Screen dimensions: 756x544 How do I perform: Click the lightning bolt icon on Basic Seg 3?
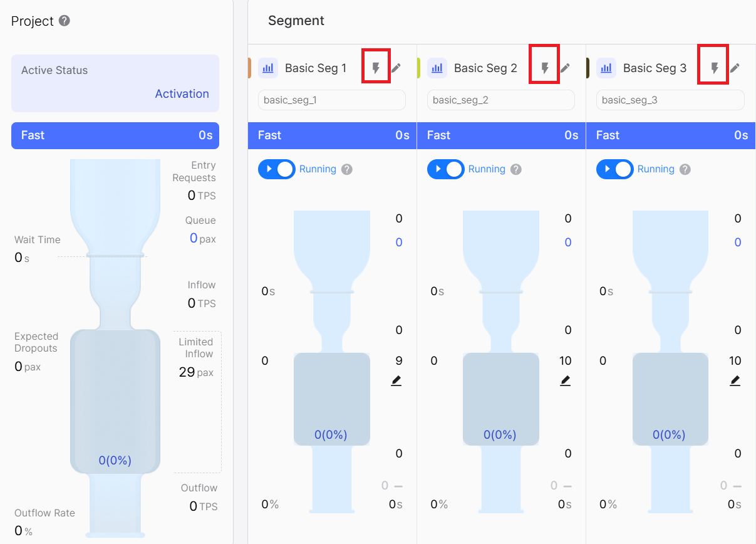click(x=714, y=68)
